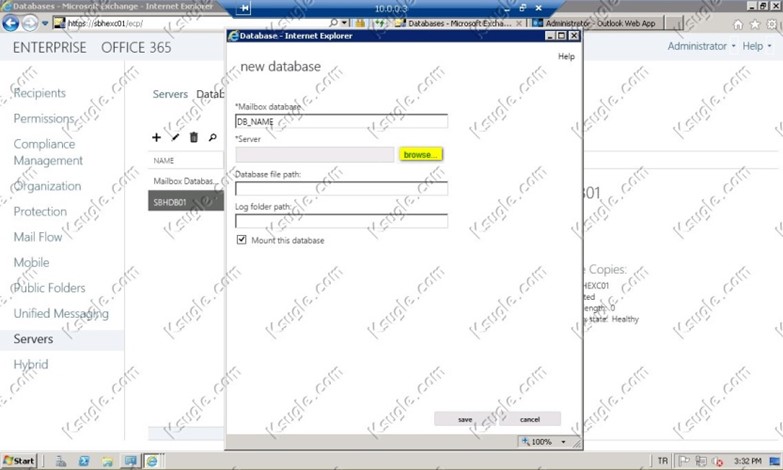Viewport: 783px width, 470px height.
Task: Click the edit pencil icon in Databases toolbar
Action: [175, 137]
